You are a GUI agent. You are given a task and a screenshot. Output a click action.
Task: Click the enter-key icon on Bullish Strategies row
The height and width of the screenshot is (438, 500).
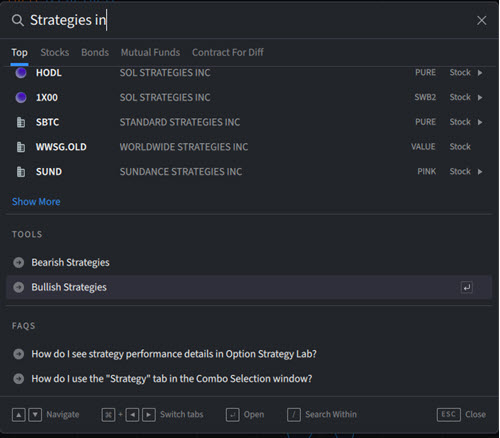467,287
